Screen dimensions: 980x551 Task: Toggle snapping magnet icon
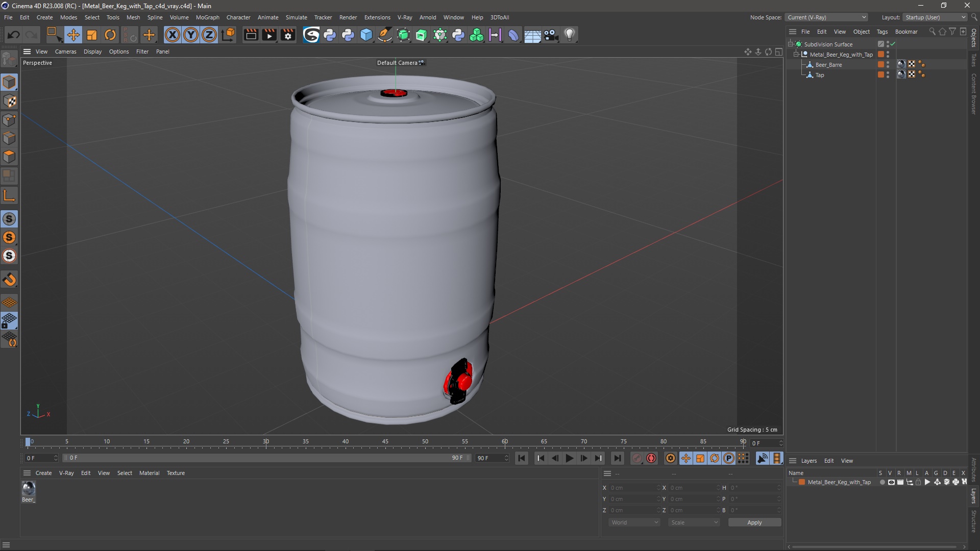(x=9, y=280)
